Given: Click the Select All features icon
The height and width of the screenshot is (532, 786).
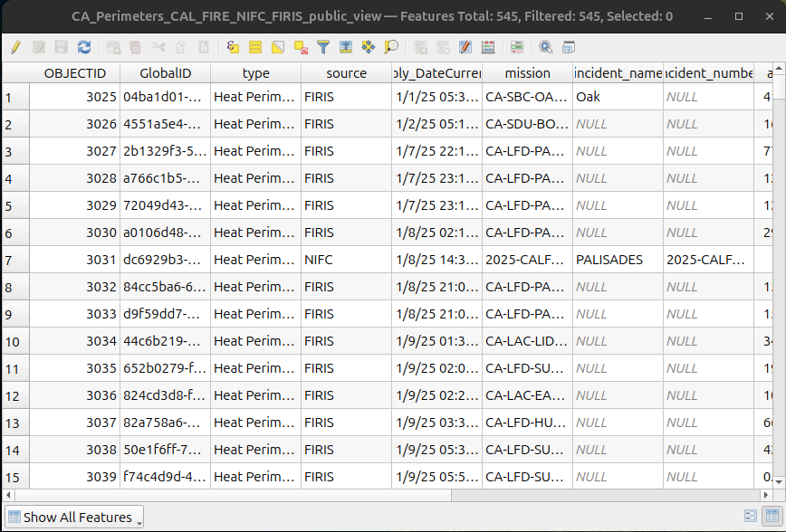Looking at the screenshot, I should coord(255,47).
